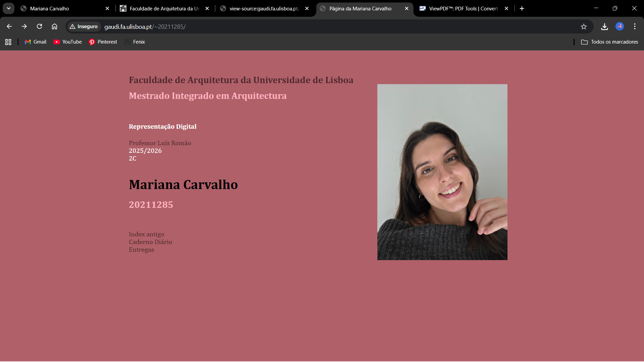The image size is (644, 362).
Task: Open the browser profile avatar
Action: [x=620, y=26]
